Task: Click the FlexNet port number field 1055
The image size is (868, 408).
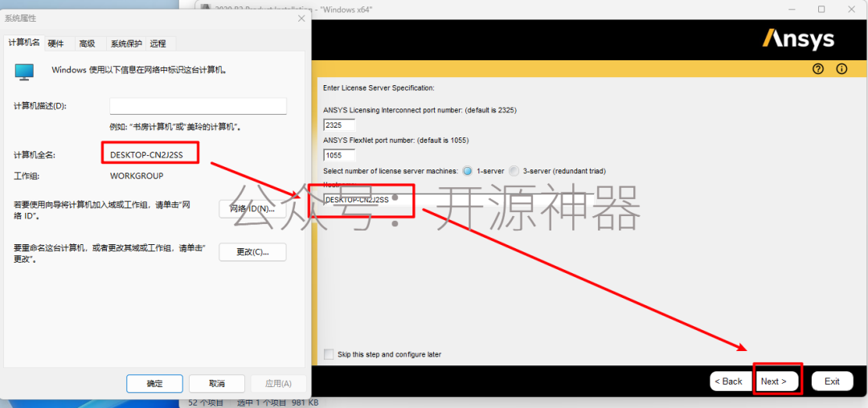Action: [x=339, y=155]
